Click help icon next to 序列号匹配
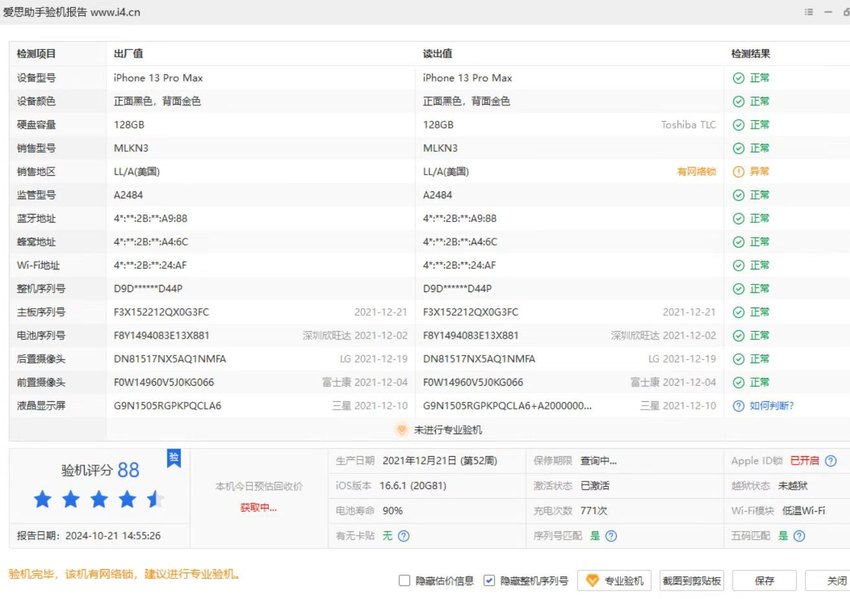850x599 pixels. coord(611,536)
